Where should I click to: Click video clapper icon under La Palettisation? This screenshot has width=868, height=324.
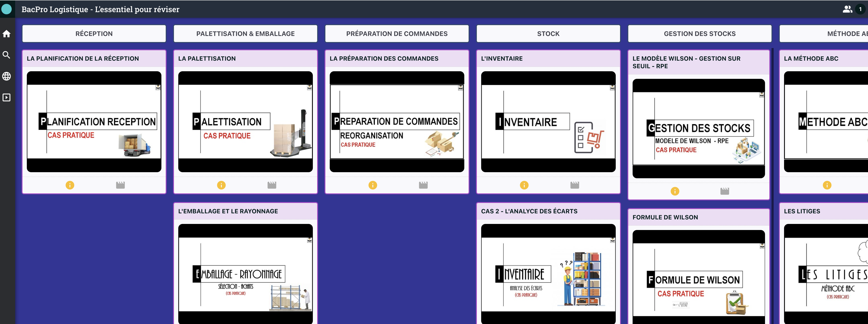click(272, 185)
